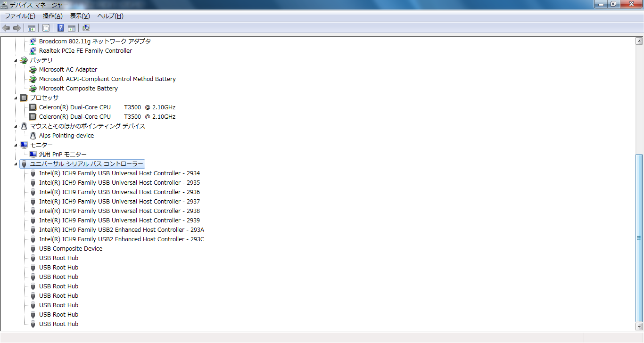Click the Microsoft AC Adapter device icon
The width and height of the screenshot is (644, 343).
(x=33, y=69)
